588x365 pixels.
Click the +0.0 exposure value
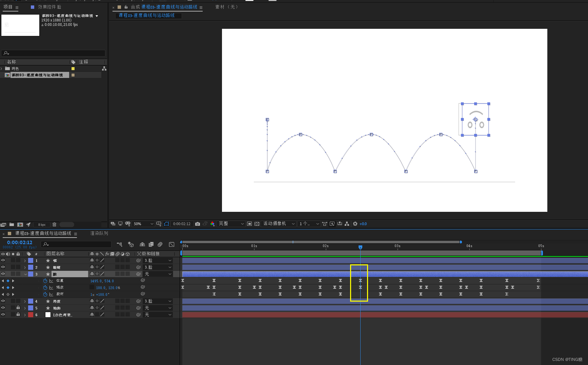coord(363,224)
